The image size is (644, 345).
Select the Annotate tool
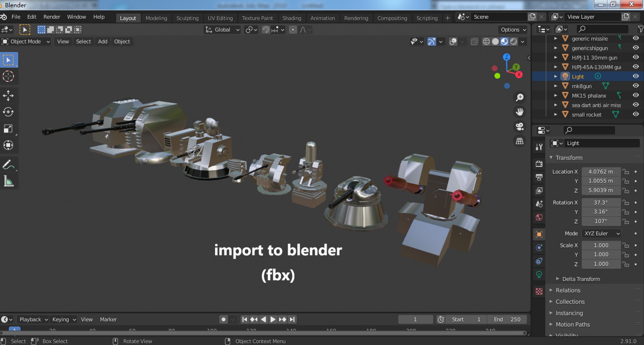pyautogui.click(x=8, y=165)
